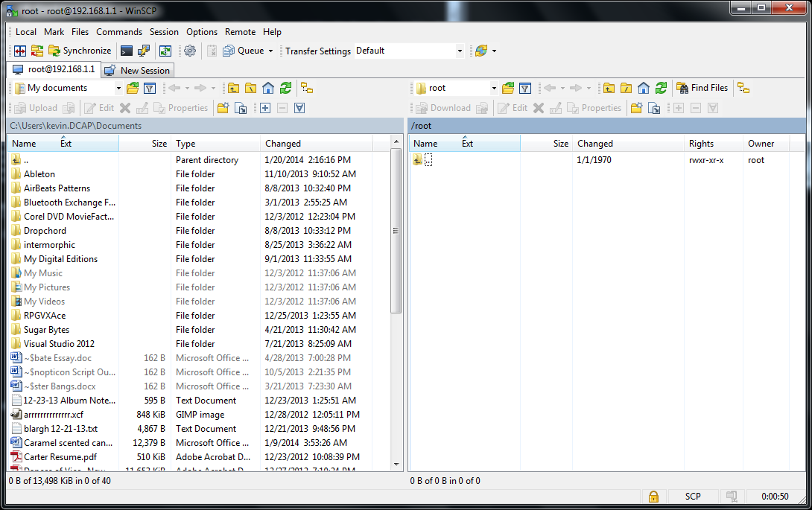
Task: Open the Files menu
Action: (x=80, y=32)
